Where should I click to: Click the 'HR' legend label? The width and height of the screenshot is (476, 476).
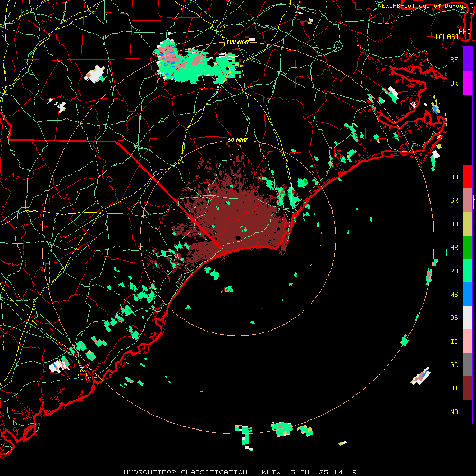tap(454, 248)
